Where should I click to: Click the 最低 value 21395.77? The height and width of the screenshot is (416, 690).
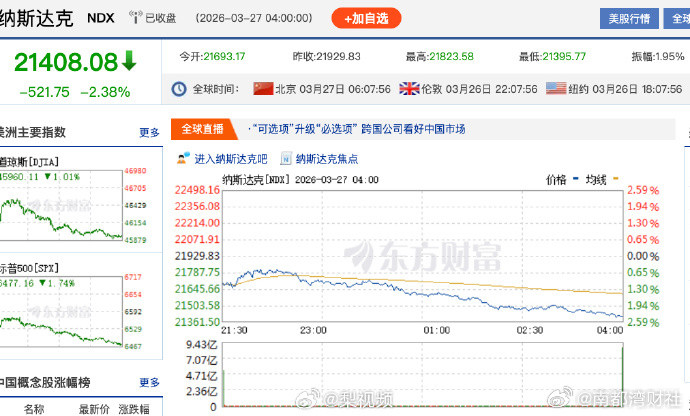click(x=564, y=57)
